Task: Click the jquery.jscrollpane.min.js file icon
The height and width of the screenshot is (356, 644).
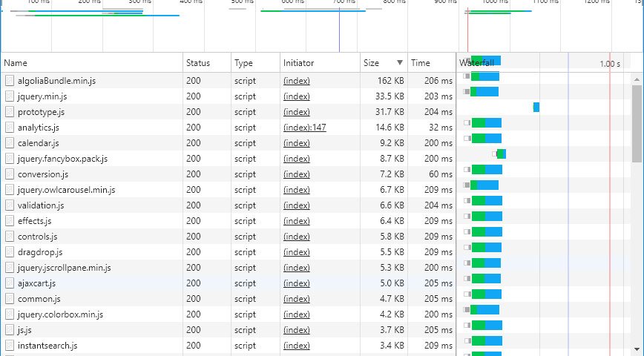Action: 10,268
